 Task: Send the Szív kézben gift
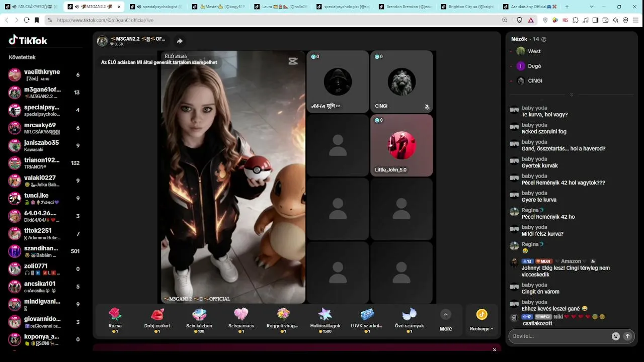199,320
